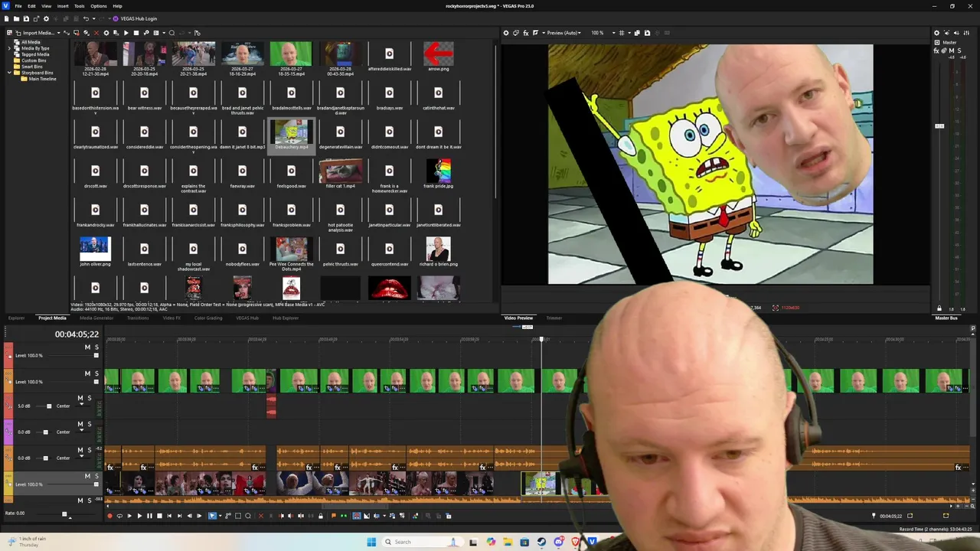Viewport: 980px width, 551px height.
Task: Pause playback in transport bar
Action: tap(149, 516)
